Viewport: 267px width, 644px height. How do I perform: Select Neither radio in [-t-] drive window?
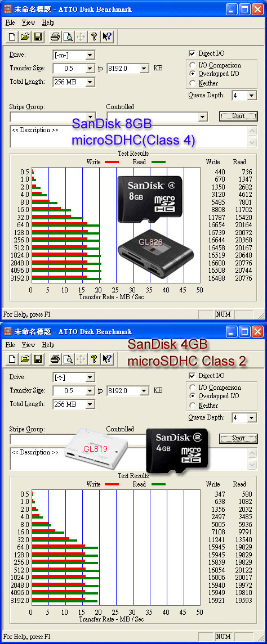(192, 406)
